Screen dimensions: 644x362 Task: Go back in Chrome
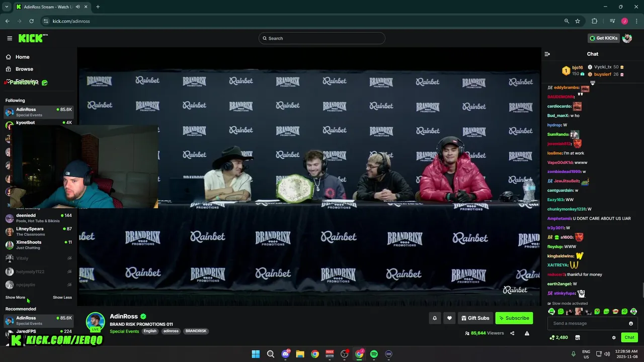[7, 21]
